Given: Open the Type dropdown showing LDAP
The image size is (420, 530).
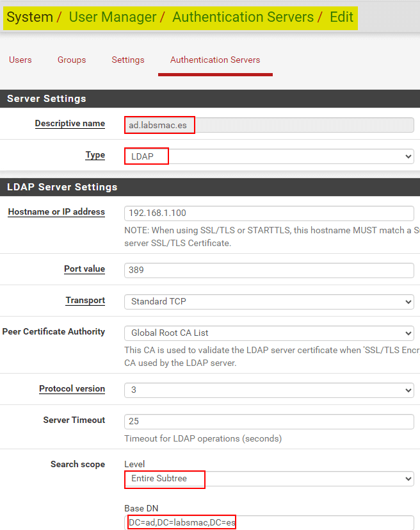Looking at the screenshot, I should click(x=269, y=156).
